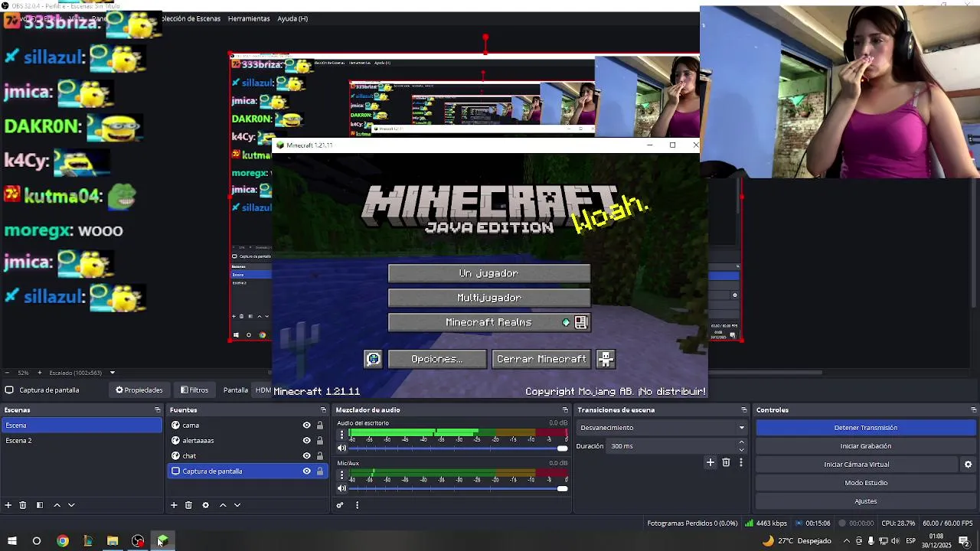Viewport: 980px width, 551px height.
Task: Pop out the Mezclador de audio dock
Action: tap(565, 410)
